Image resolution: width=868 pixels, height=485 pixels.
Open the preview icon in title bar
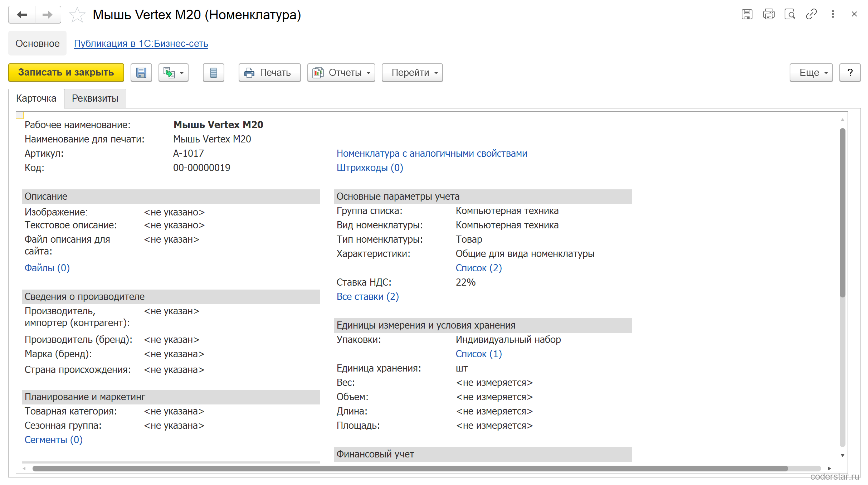coord(790,14)
